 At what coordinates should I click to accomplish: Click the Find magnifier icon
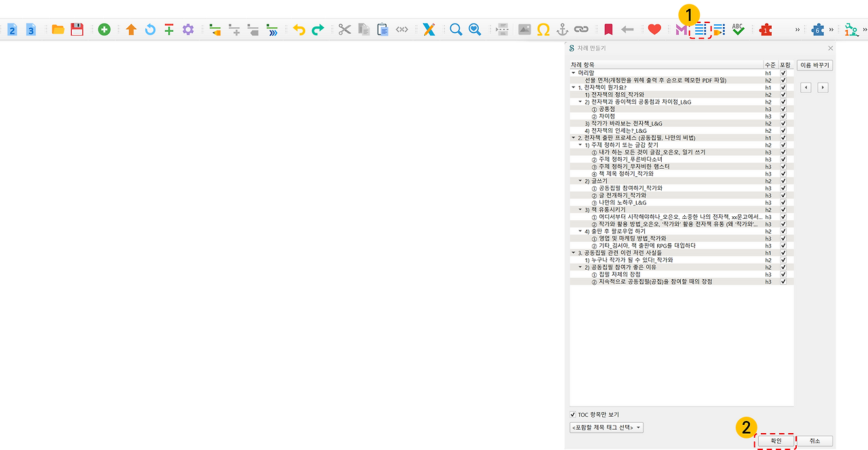[x=456, y=29]
